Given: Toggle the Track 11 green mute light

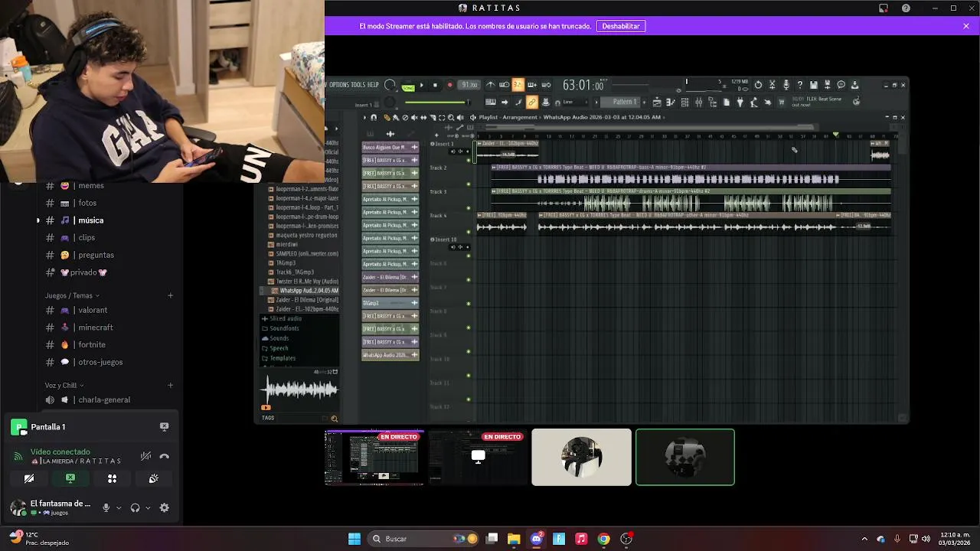Looking at the screenshot, I should [469, 399].
